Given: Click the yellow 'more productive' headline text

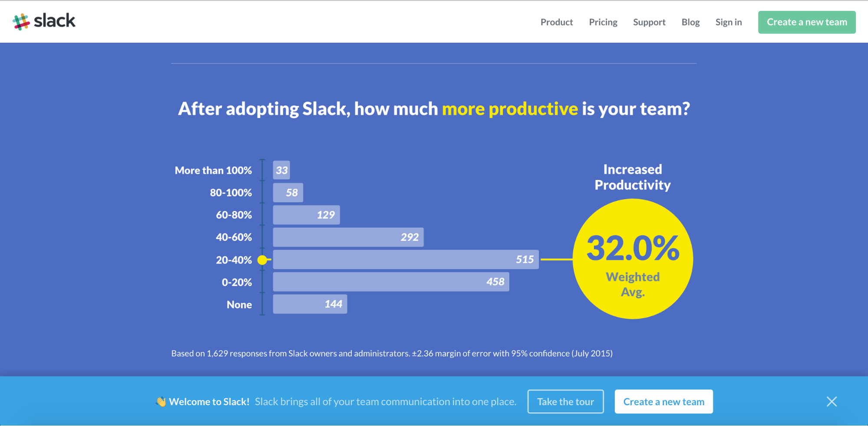Looking at the screenshot, I should [x=510, y=108].
